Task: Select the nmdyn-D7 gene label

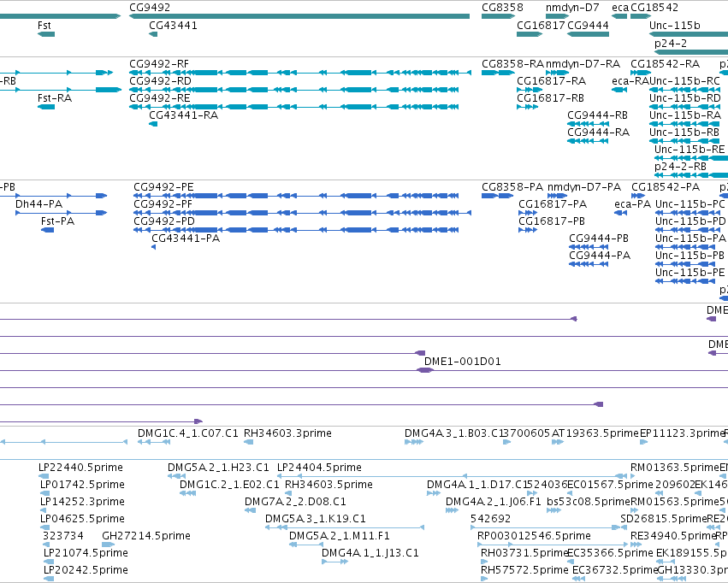Action: point(572,8)
